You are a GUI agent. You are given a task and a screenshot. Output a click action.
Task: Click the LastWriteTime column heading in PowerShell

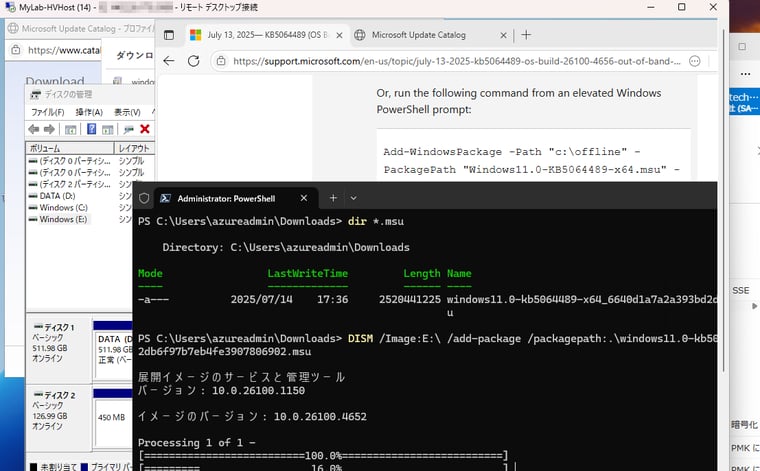(308, 273)
